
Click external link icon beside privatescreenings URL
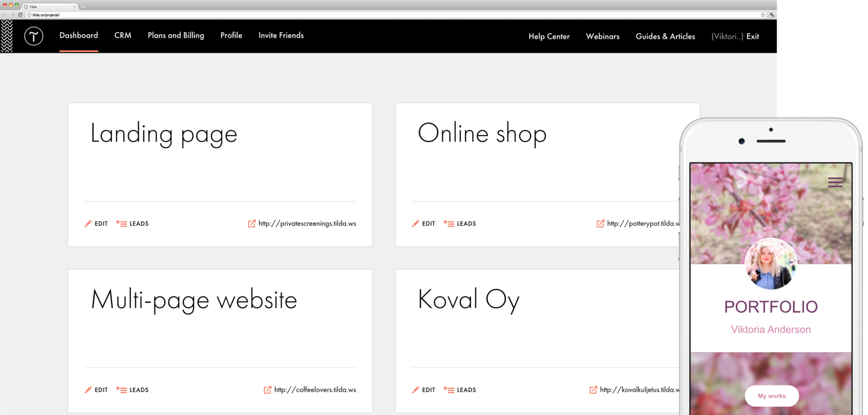tap(252, 224)
